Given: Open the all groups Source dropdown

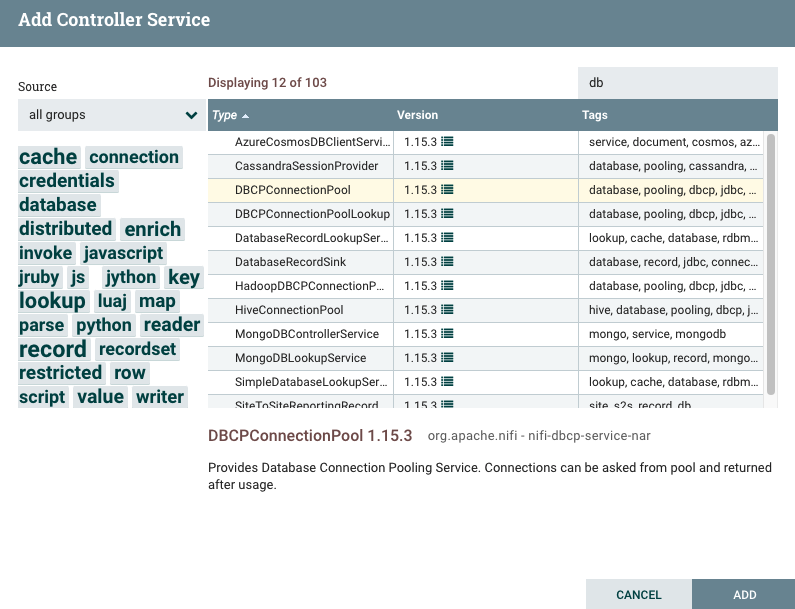Looking at the screenshot, I should click(112, 115).
